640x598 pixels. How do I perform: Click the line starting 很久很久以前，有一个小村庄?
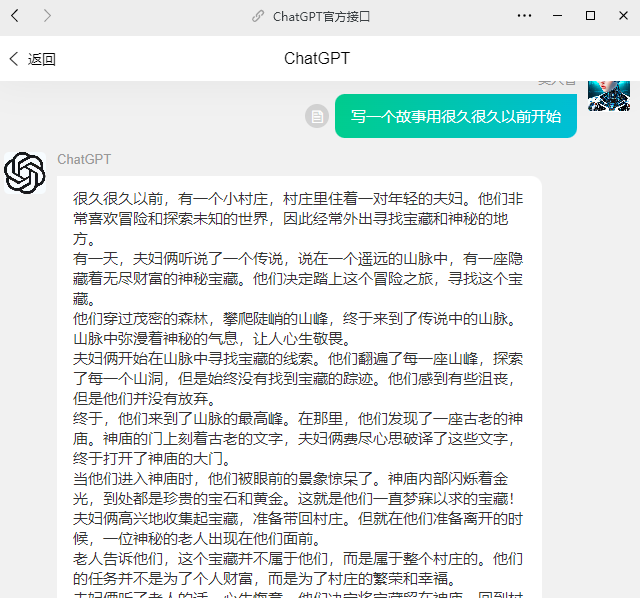[x=298, y=199]
